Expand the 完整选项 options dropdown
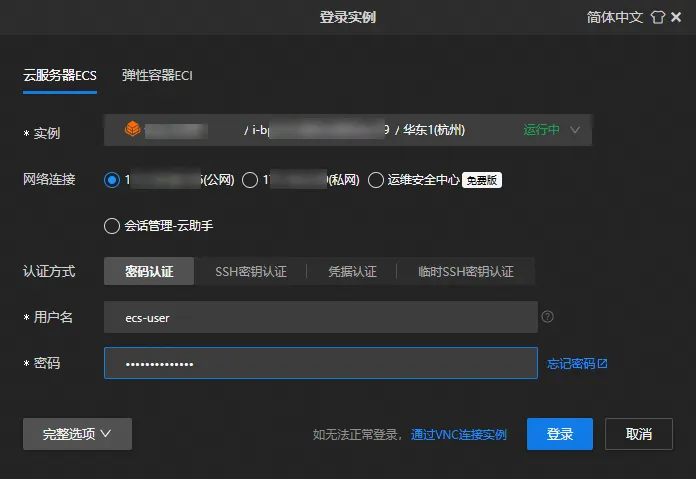The width and height of the screenshot is (696, 479). coord(77,434)
